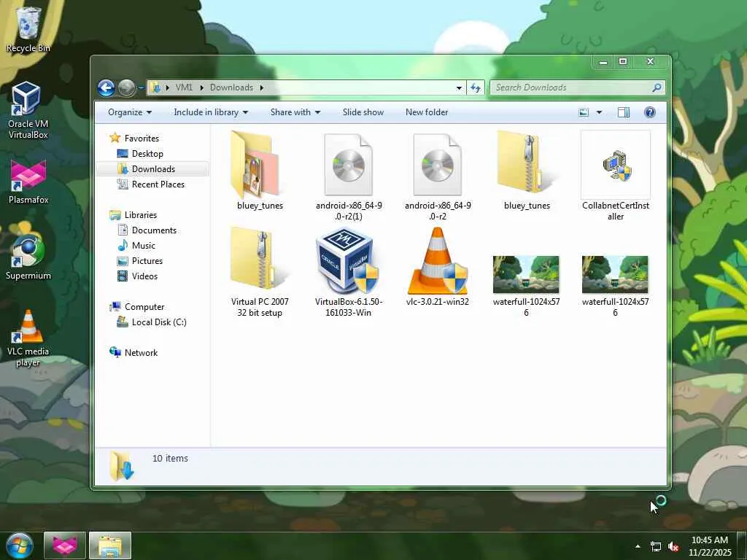Open the Windows Start menu

coord(20,545)
